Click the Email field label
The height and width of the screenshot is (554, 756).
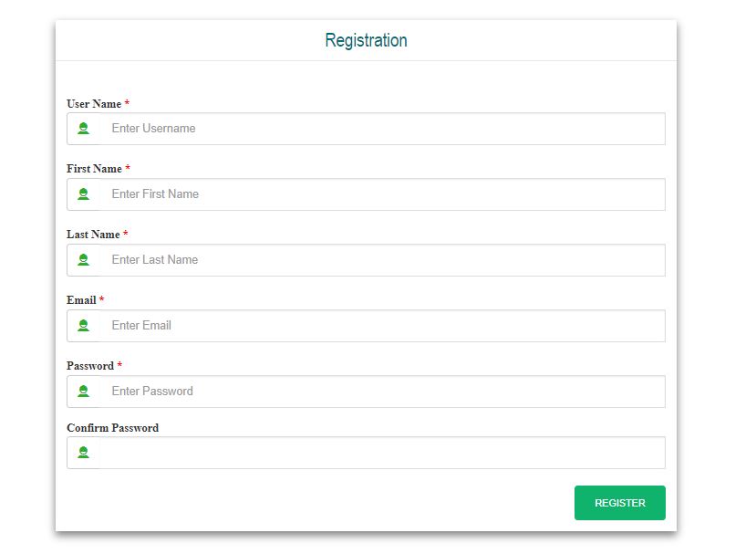coord(81,300)
